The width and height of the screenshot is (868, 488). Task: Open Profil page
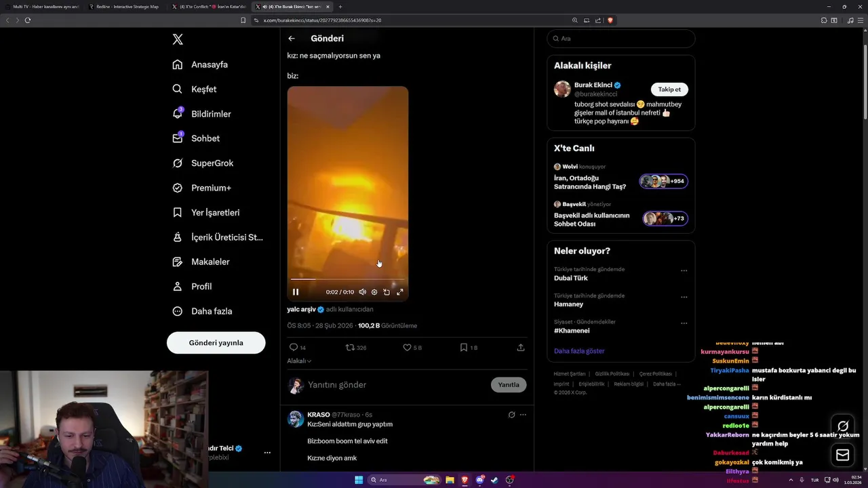pos(192,287)
